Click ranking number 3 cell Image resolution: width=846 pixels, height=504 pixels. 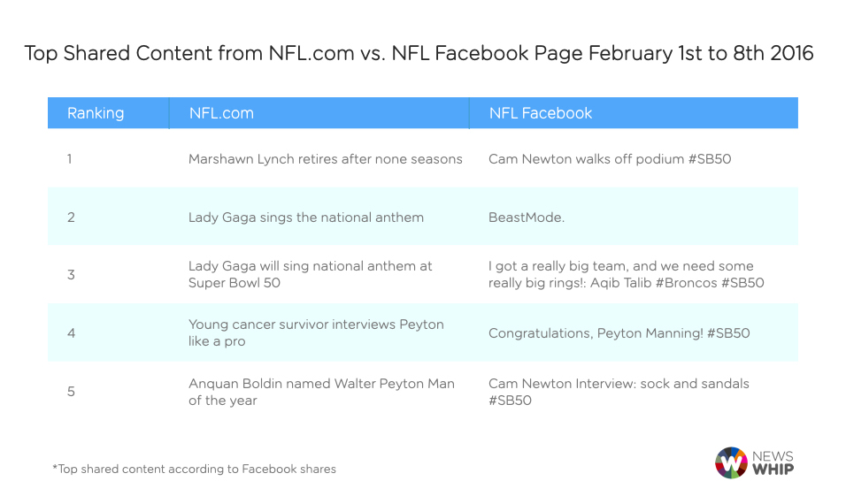(x=71, y=274)
